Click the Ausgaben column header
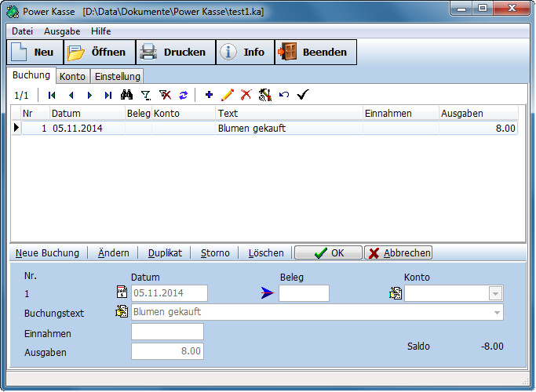536x392 pixels. (479, 114)
